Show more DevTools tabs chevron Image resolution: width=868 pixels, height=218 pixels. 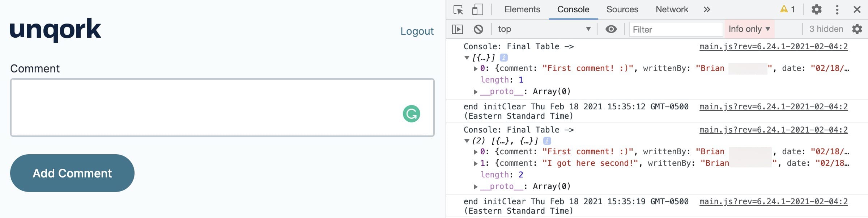pyautogui.click(x=707, y=9)
